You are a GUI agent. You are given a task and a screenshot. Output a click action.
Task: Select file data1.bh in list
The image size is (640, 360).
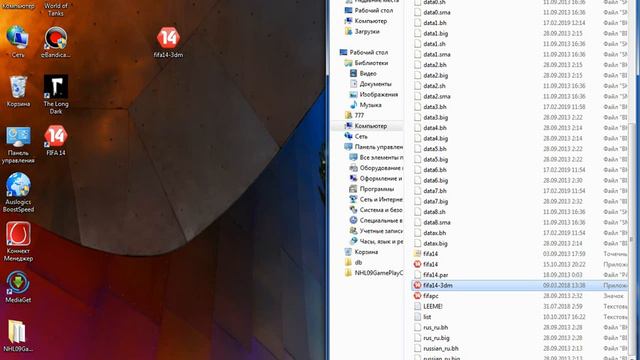click(520, 23)
